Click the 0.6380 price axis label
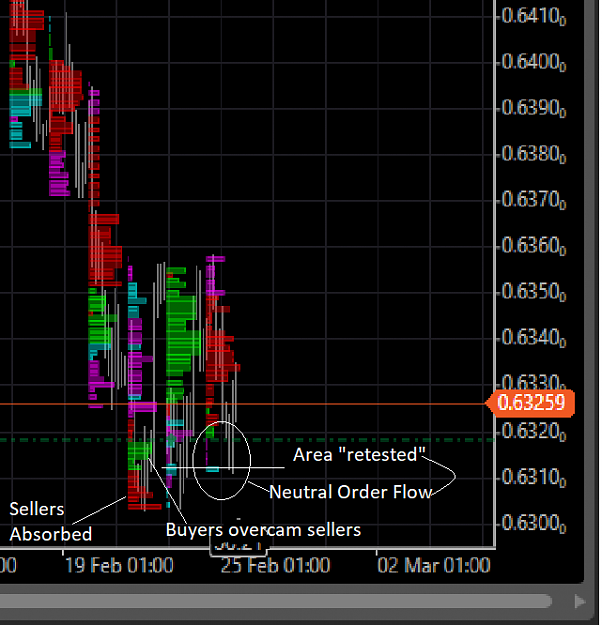Screen dimensions: 602x625 533,154
